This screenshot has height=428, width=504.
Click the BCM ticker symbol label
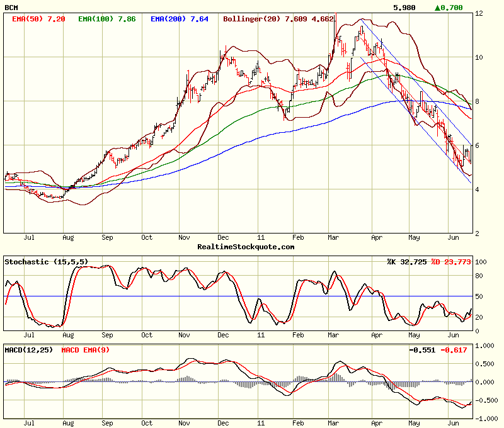pos(11,8)
